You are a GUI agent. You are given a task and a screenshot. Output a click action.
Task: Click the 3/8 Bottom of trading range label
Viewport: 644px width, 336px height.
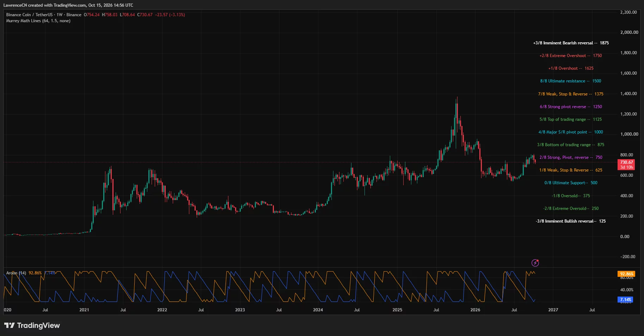(x=571, y=145)
